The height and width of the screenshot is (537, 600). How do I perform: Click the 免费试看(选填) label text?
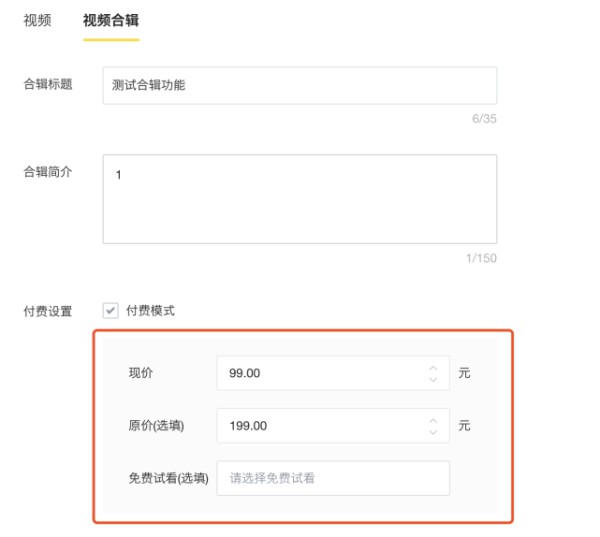click(x=168, y=478)
